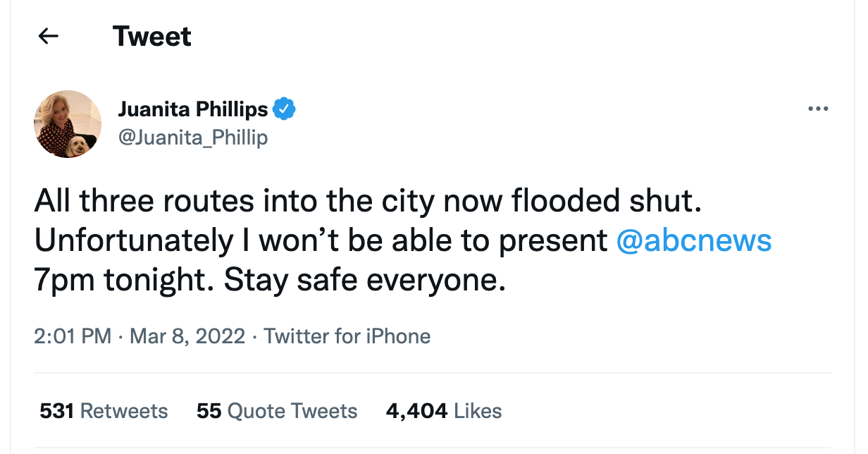This screenshot has width=868, height=454.
Task: Click the blue verified badge
Action: (x=284, y=109)
